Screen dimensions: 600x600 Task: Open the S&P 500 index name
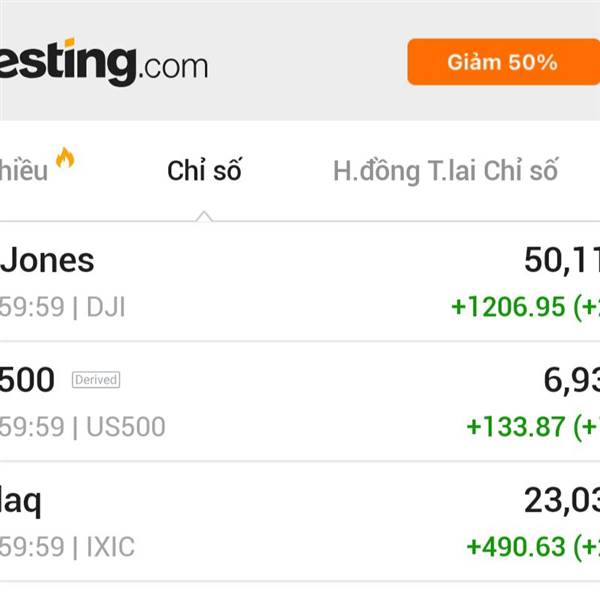point(28,380)
